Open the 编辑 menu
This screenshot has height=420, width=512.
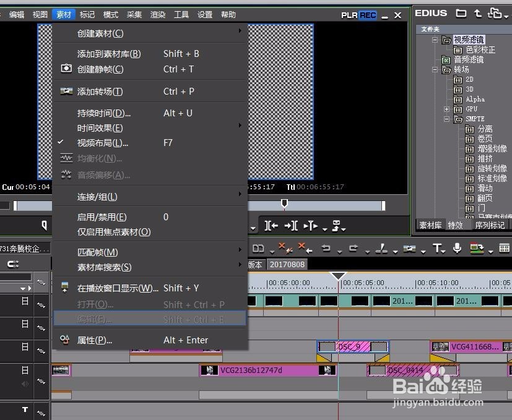pos(17,15)
